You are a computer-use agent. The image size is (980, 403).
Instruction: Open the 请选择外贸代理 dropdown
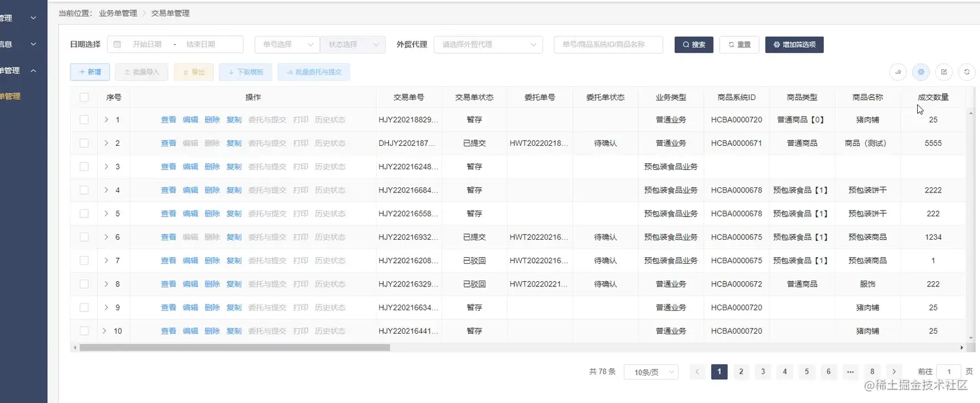[488, 44]
